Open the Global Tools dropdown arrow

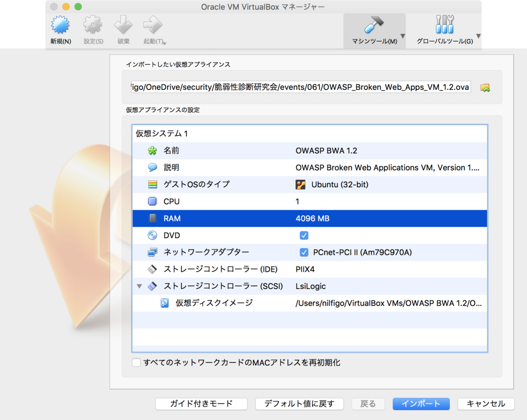coord(479,36)
